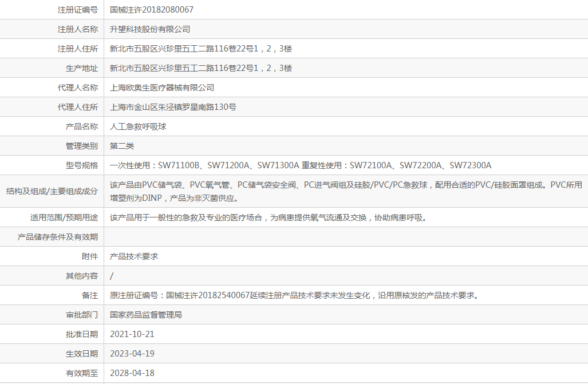The height and width of the screenshot is (384, 588).
Task: Click intended use text 该产品用于一般性的急救
Action: click(x=269, y=218)
